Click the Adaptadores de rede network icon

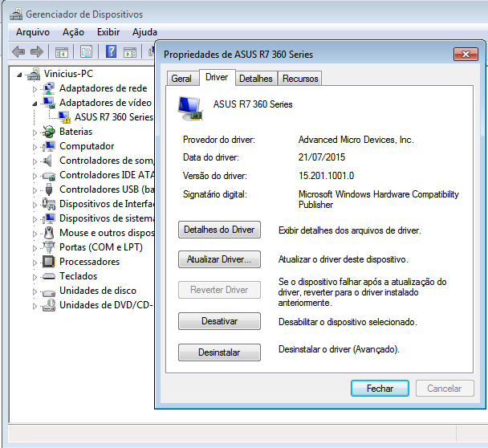(49, 88)
